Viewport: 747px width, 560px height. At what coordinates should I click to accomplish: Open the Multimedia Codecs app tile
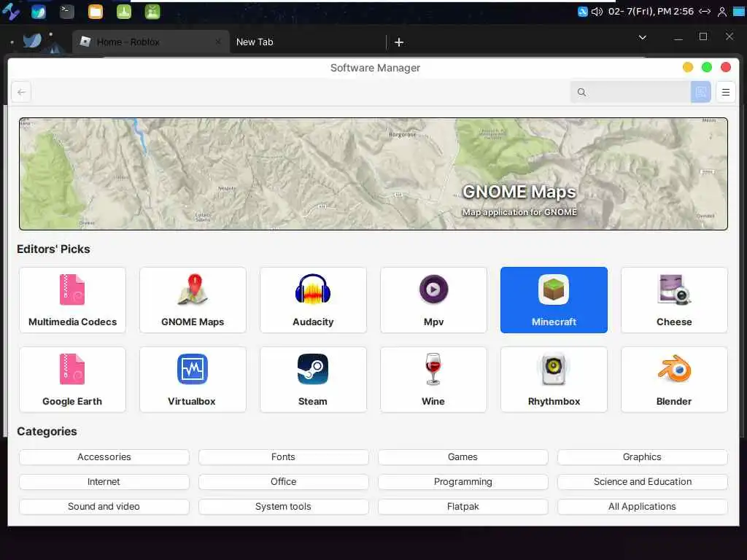point(72,300)
